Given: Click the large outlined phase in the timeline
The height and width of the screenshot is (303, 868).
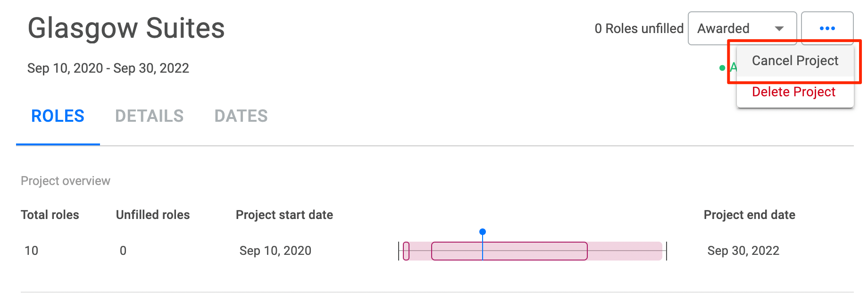Looking at the screenshot, I should click(533, 251).
